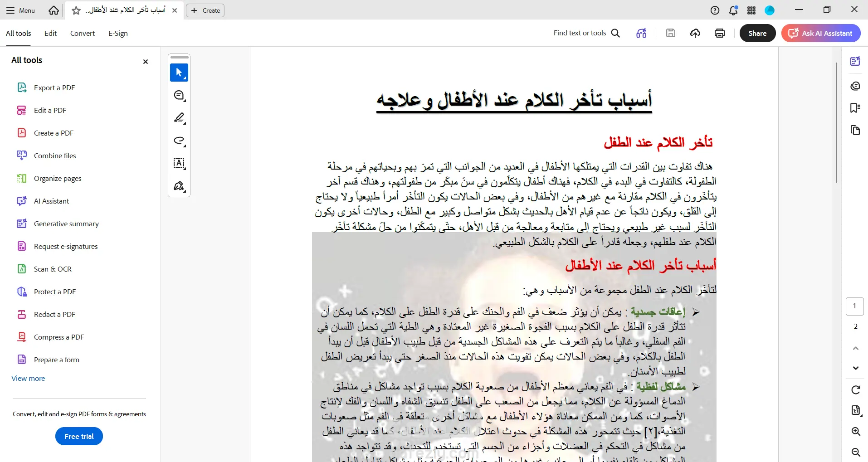The width and height of the screenshot is (868, 462).
Task: Choose the Highlight pen tool
Action: 179,118
